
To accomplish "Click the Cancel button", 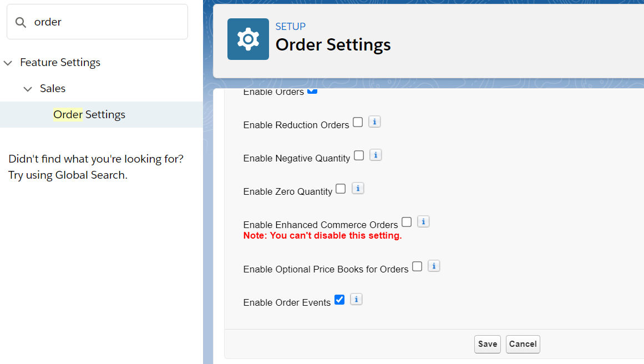I will (x=522, y=344).
